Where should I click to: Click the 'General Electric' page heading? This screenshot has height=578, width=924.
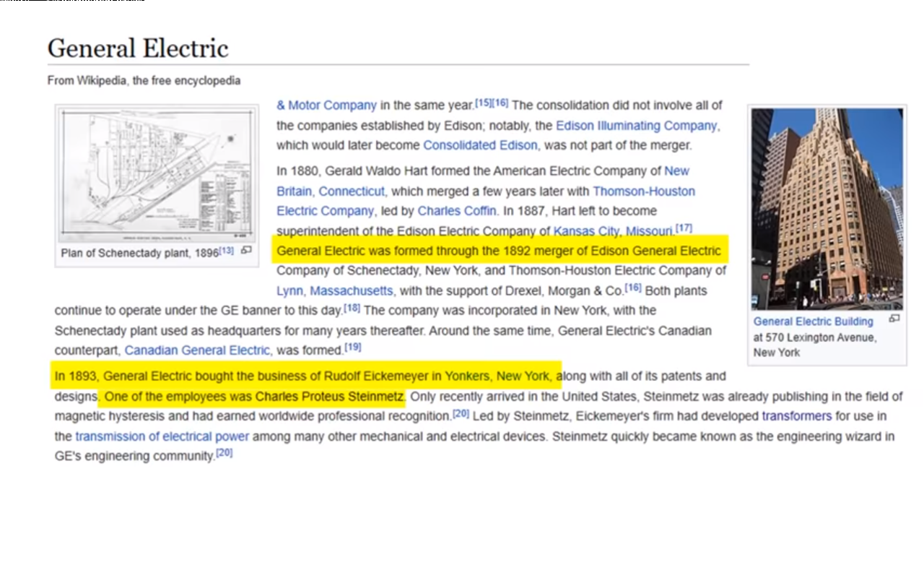point(138,48)
